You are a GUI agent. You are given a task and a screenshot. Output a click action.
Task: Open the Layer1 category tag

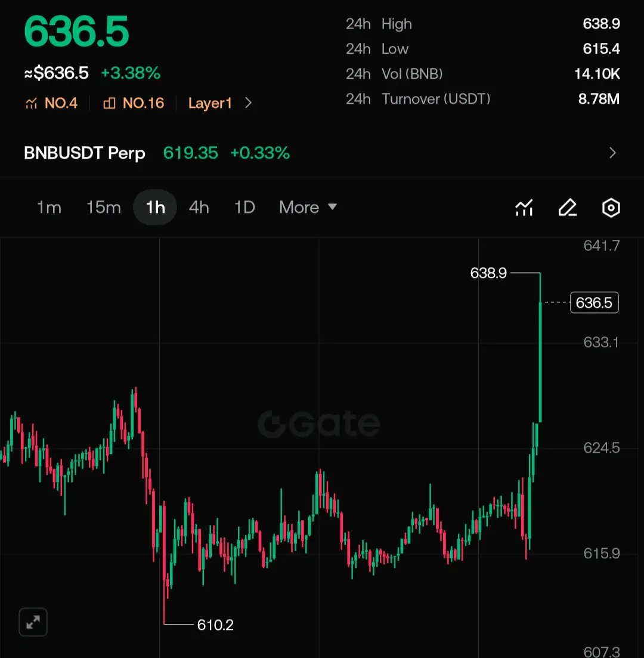210,103
